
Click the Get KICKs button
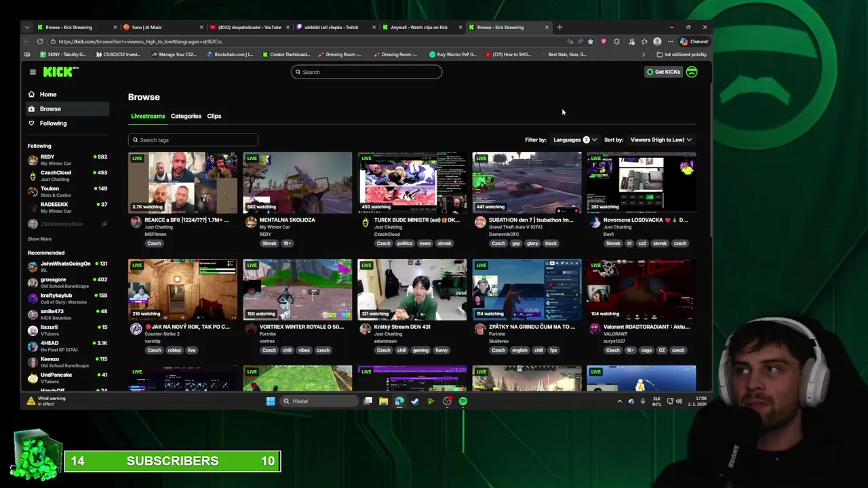(x=663, y=72)
